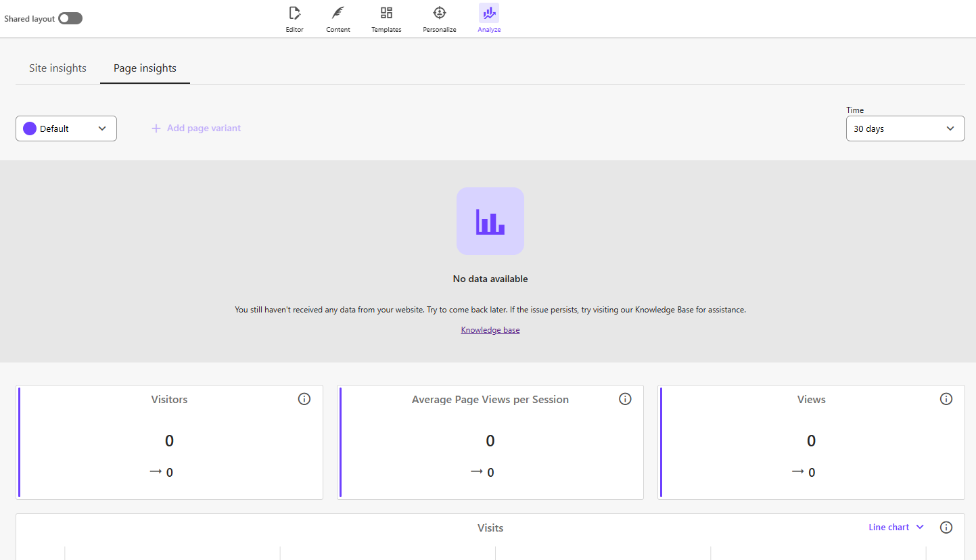Open the Templates grid icon
Image resolution: width=976 pixels, height=560 pixels.
point(386,13)
